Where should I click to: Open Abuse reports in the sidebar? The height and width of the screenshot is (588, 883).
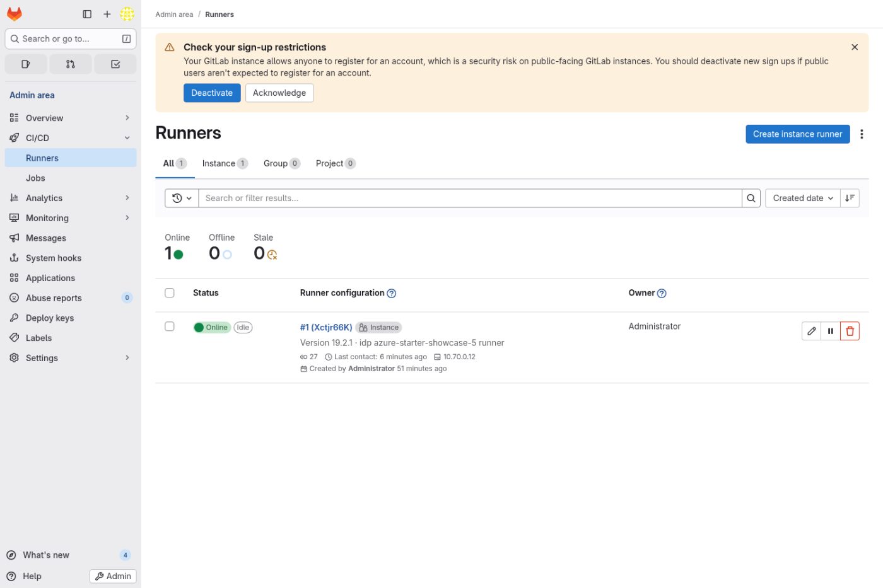tap(71, 298)
